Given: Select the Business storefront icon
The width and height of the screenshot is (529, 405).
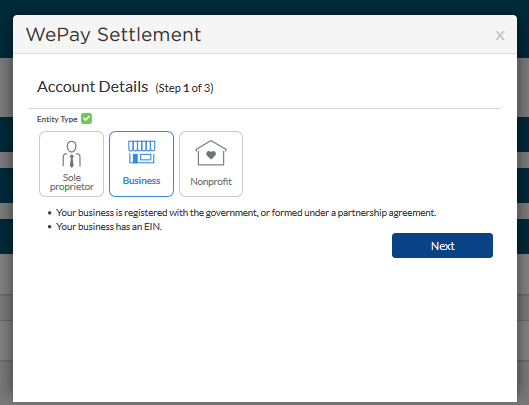Looking at the screenshot, I should coord(141,152).
